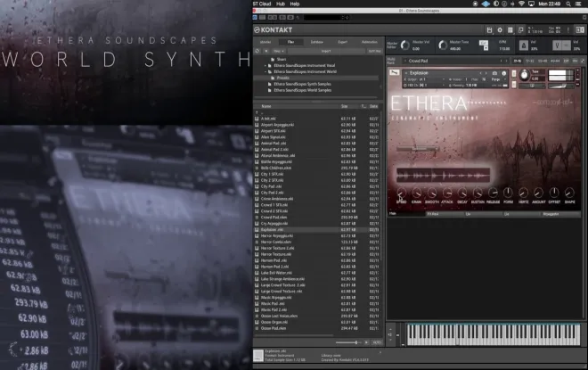Viewport: 588px width, 370px height.
Task: Click the instrument Tune knob
Action: (x=525, y=76)
